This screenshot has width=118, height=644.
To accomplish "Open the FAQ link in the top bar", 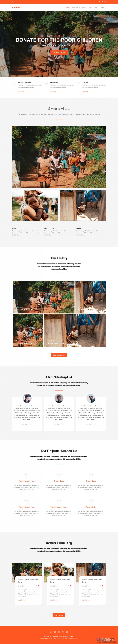I will pos(13,2).
